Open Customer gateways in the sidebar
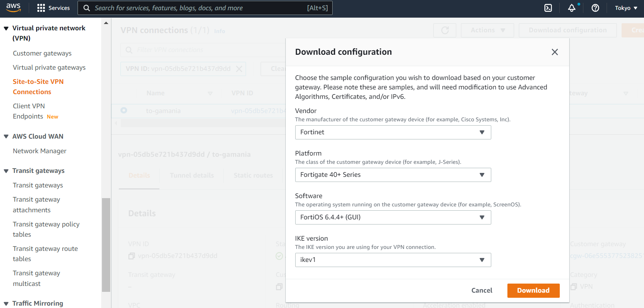The width and height of the screenshot is (644, 308). click(42, 53)
